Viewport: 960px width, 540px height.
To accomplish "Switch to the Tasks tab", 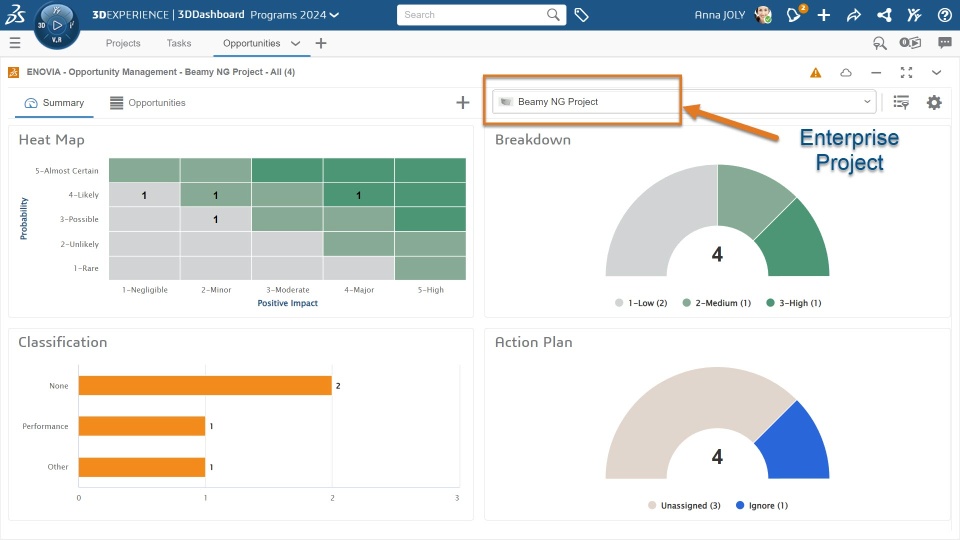I will coord(179,44).
